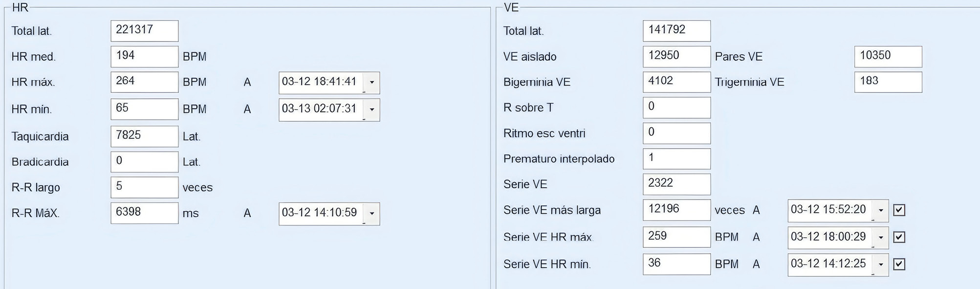Expand the Serie VE HR máx. time dropdown
Viewport: 980px width, 289px height.
pos(881,237)
